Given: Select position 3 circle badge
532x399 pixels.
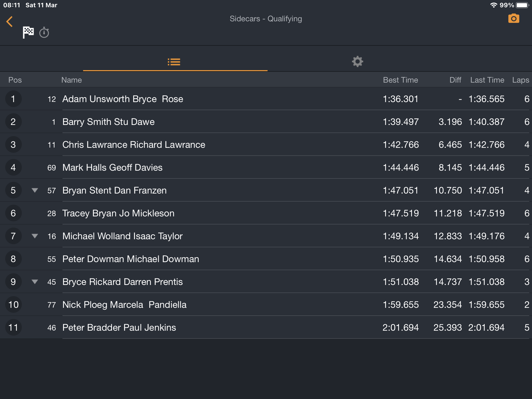Looking at the screenshot, I should (13, 145).
